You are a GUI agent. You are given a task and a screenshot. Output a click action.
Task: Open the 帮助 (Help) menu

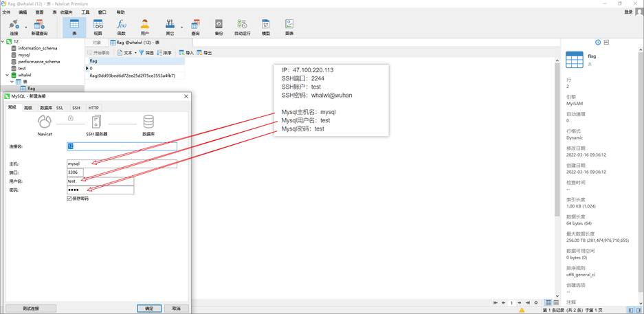(121, 12)
